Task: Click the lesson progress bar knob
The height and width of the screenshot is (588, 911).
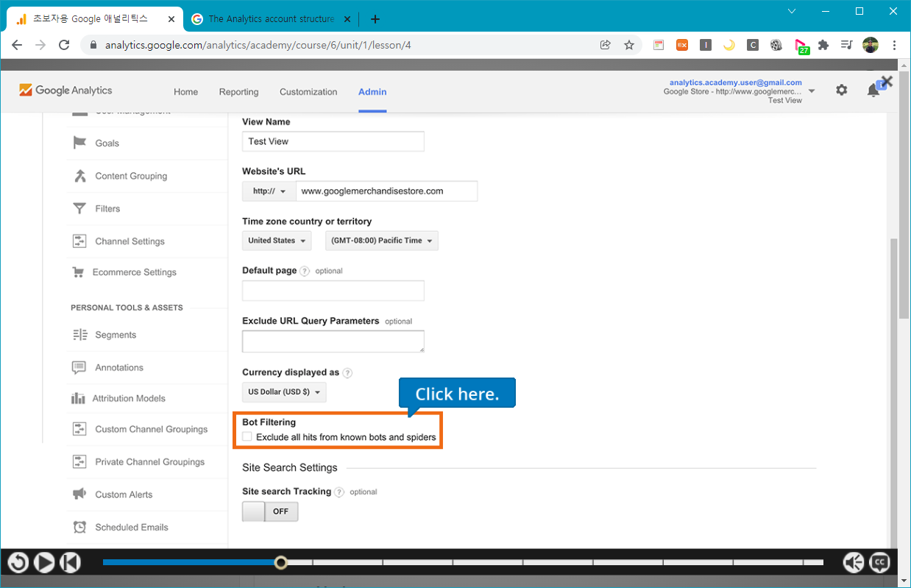Action: 280,563
